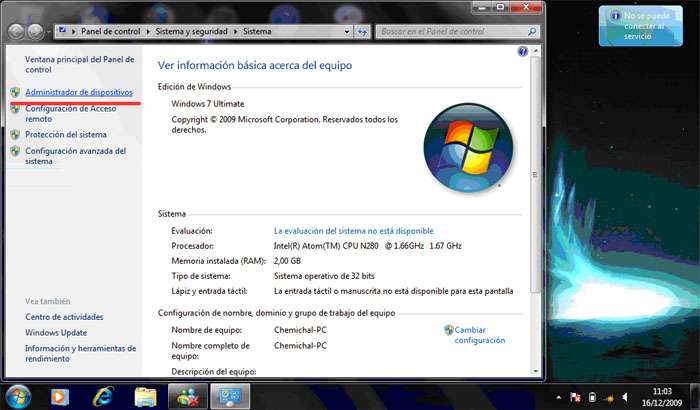The width and height of the screenshot is (700, 410).
Task: Expand the arrow after Panel de control
Action: click(x=148, y=32)
